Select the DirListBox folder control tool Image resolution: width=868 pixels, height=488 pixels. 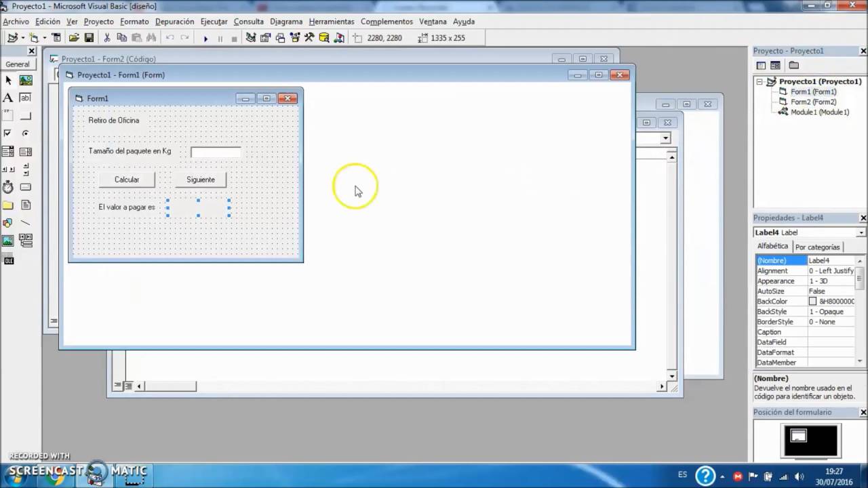tap(8, 205)
